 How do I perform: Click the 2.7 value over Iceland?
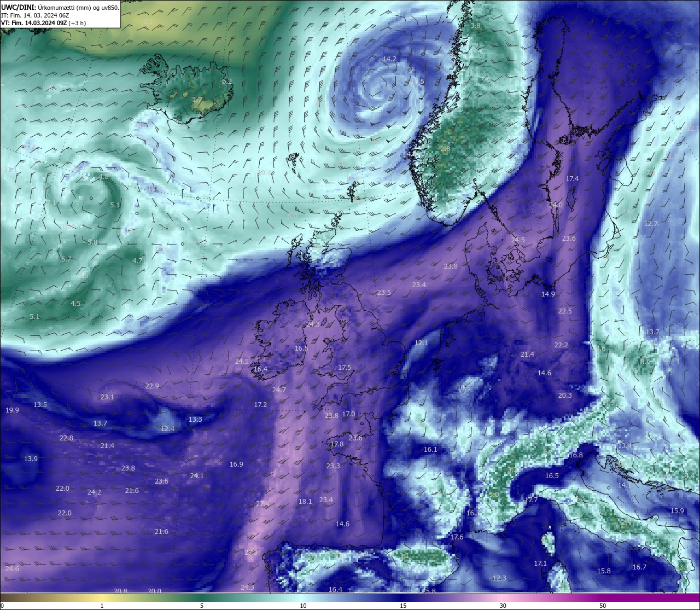coord(197,100)
